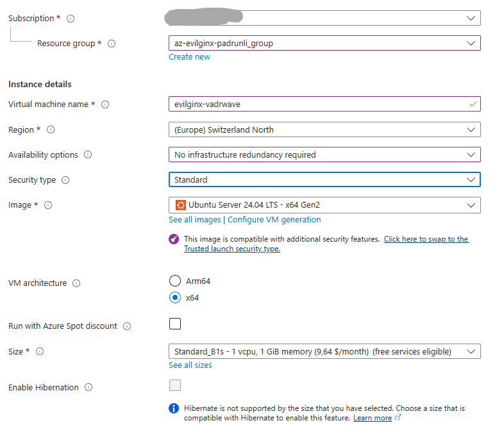Click the Security type info icon
This screenshot has height=432, width=504.
pyautogui.click(x=65, y=180)
